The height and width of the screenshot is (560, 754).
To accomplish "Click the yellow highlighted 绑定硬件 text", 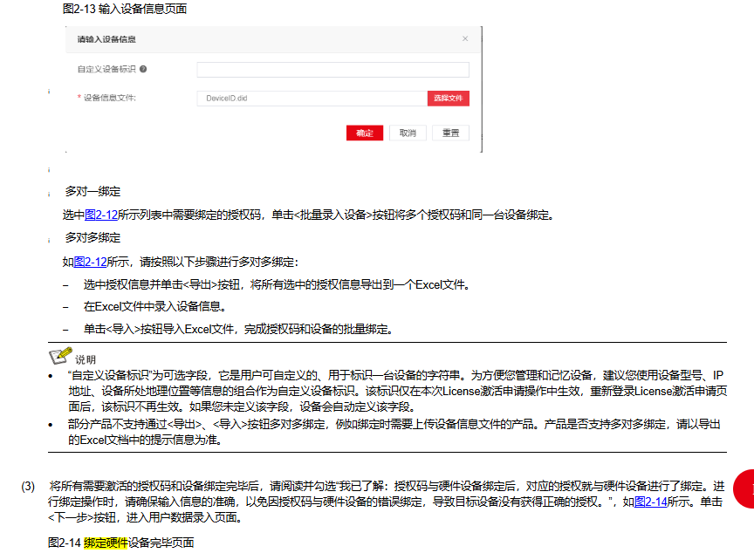I will 106,543.
